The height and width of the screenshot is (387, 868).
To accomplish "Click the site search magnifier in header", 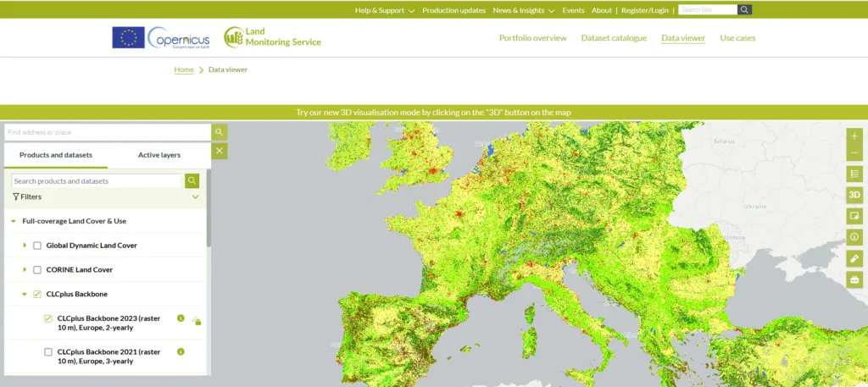I will 744,10.
